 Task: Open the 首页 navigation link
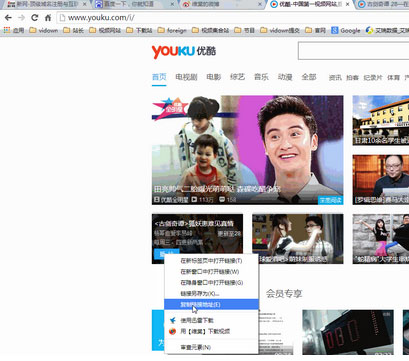click(159, 77)
